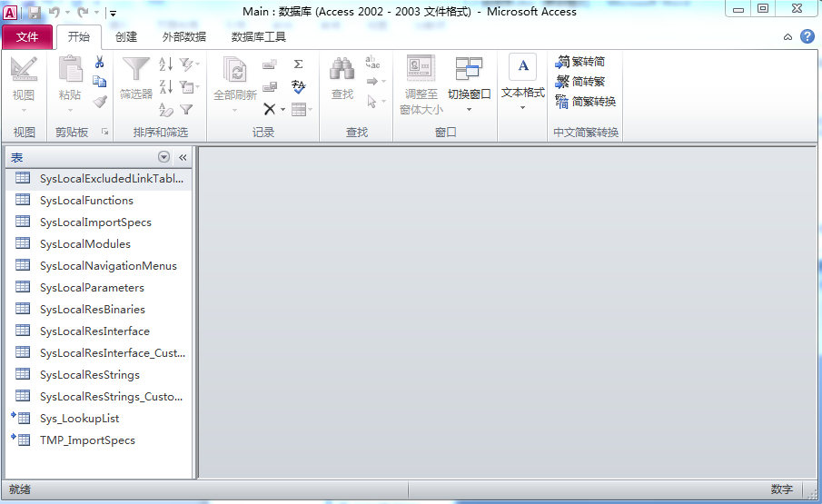Expand the customize quick access toolbar dropdown
Viewport: 822px width, 504px height.
(114, 14)
